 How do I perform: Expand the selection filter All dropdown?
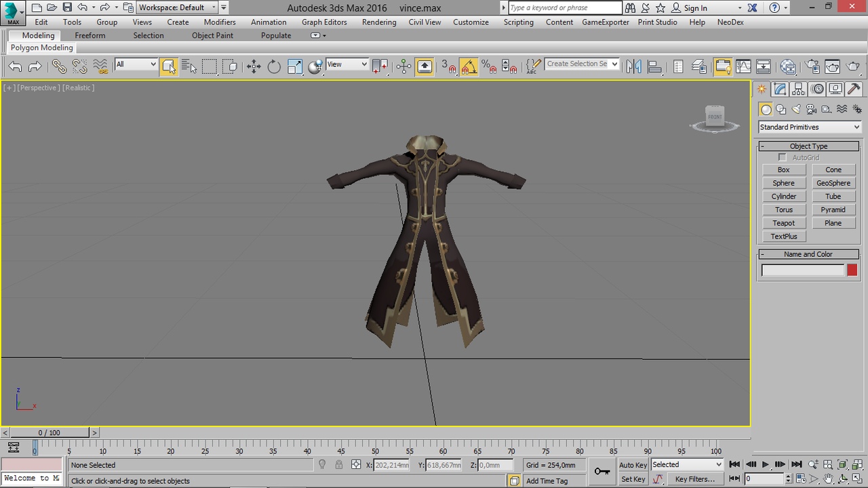[x=136, y=64]
